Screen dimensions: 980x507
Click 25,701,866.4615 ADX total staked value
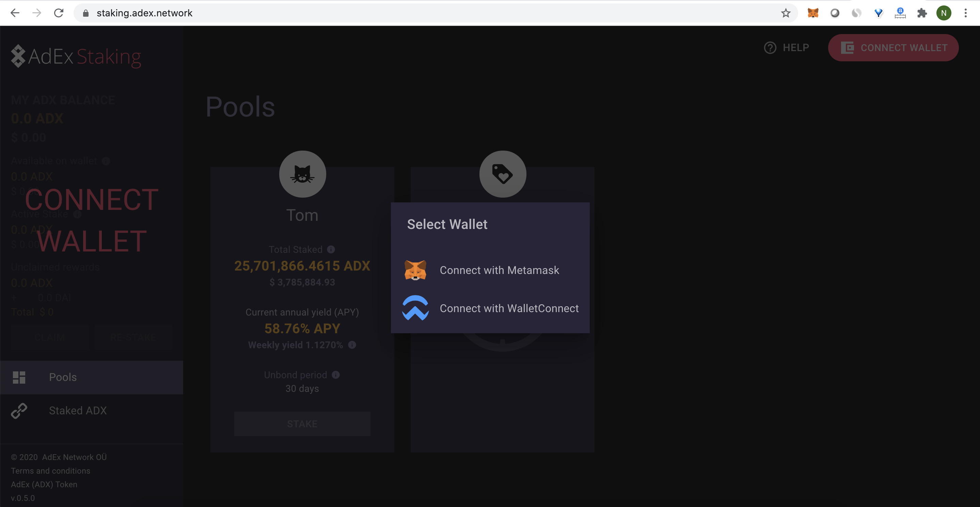[x=302, y=266]
